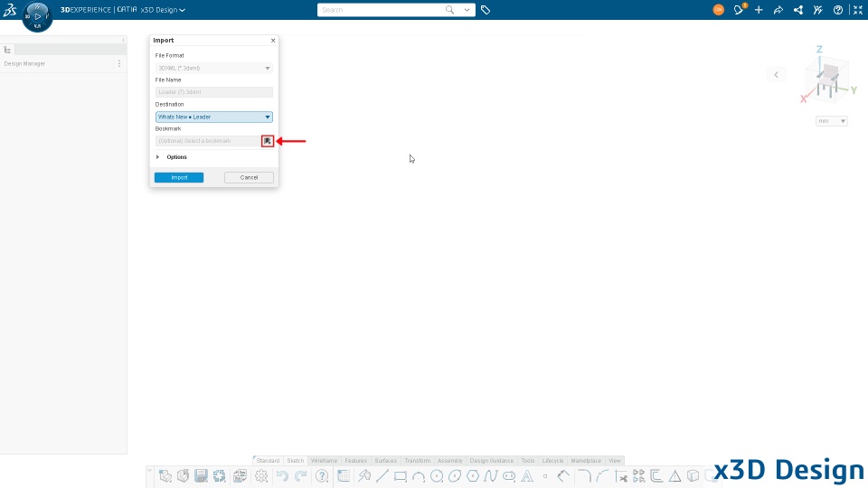This screenshot has width=868, height=488.
Task: Select the Text A sketch tool
Action: (x=527, y=476)
